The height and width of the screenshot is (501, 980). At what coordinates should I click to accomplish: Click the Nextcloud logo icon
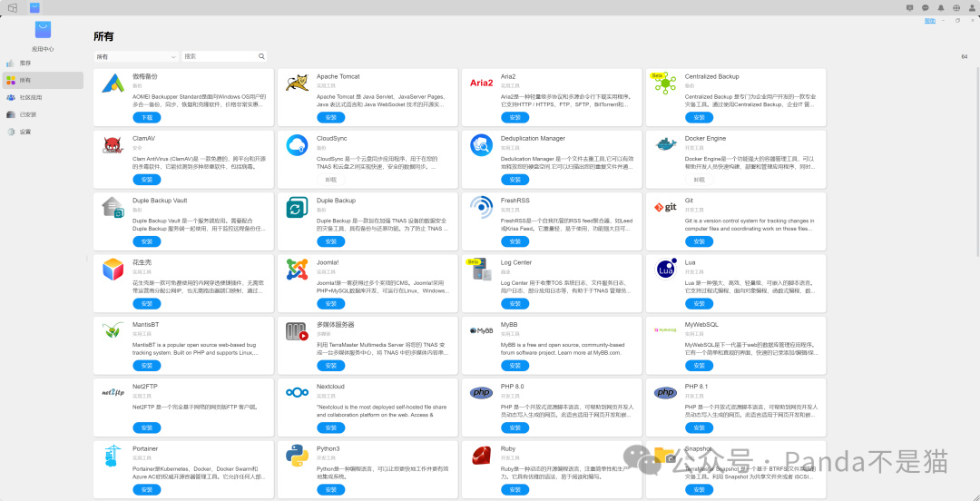tap(297, 393)
